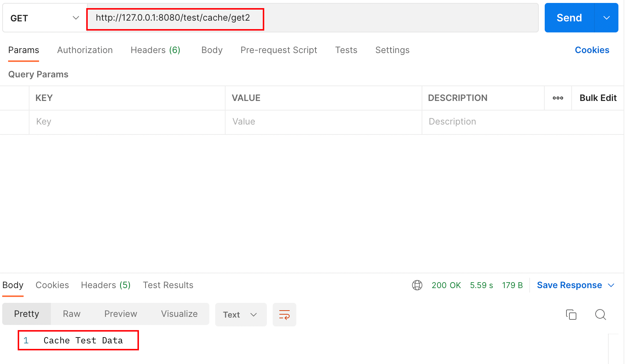This screenshot has width=628, height=364.
Task: Open the Settings tab
Action: (x=392, y=50)
